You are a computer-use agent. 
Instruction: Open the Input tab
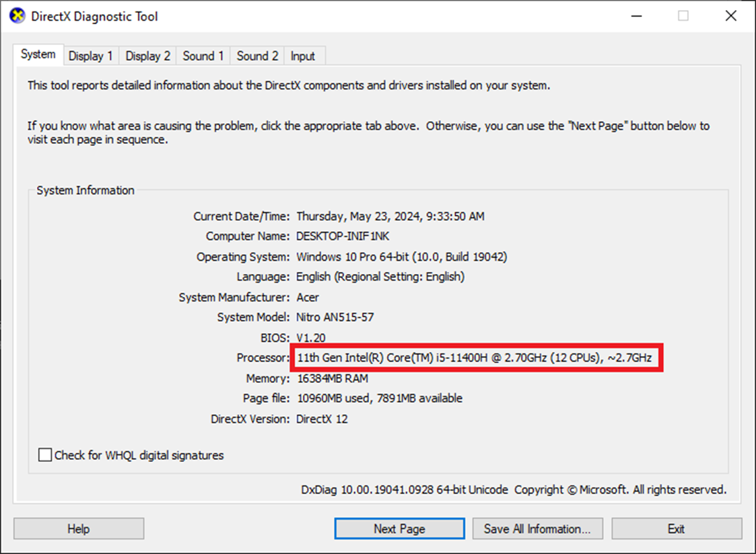click(303, 57)
